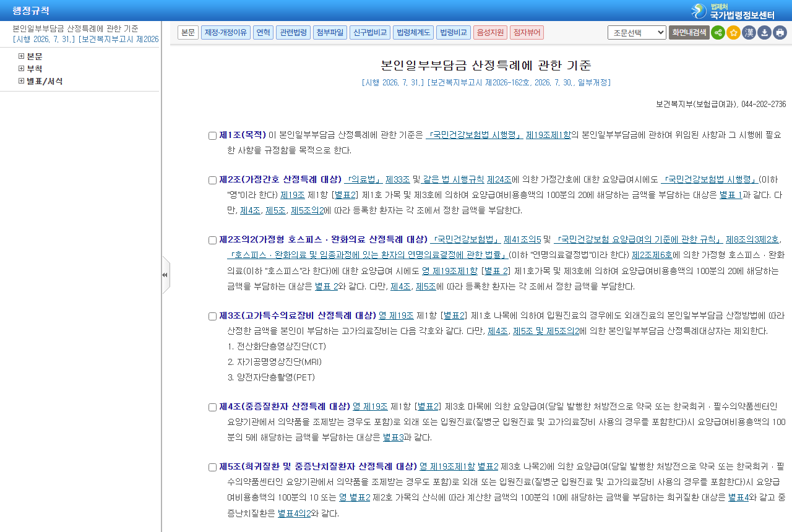Viewport: 792px width, 532px height.
Task: Click the 별표4의2 link in 제5조
Action: tap(295, 513)
